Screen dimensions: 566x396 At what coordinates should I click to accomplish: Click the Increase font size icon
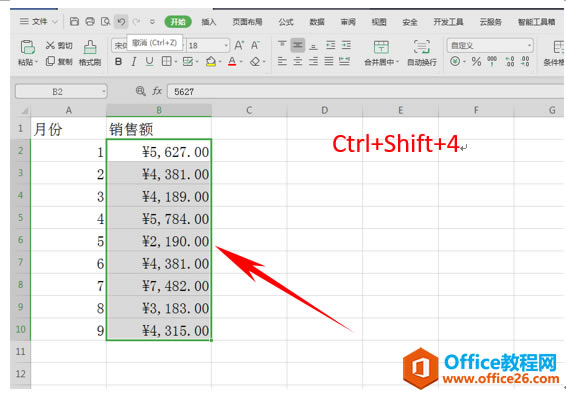(x=239, y=45)
